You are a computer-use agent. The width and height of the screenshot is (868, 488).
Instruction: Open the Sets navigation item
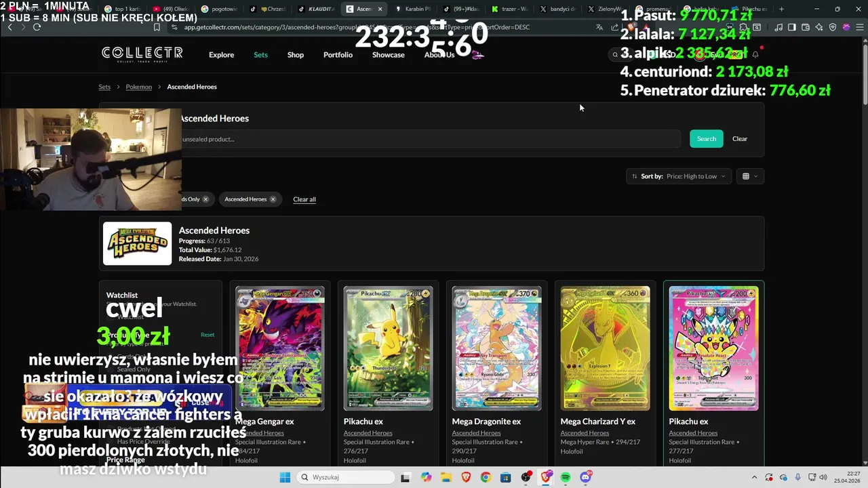[260, 55]
